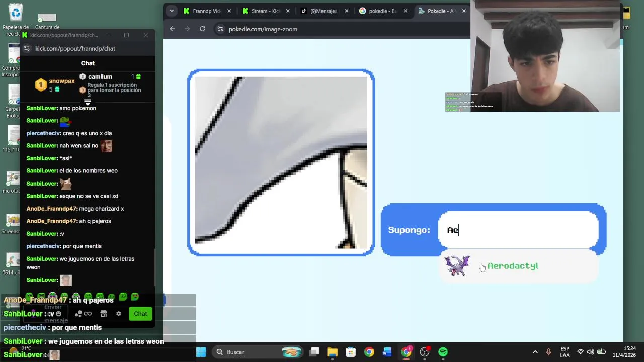Click the chat popout window scrollbar
The width and height of the screenshot is (644, 362).
(154, 266)
